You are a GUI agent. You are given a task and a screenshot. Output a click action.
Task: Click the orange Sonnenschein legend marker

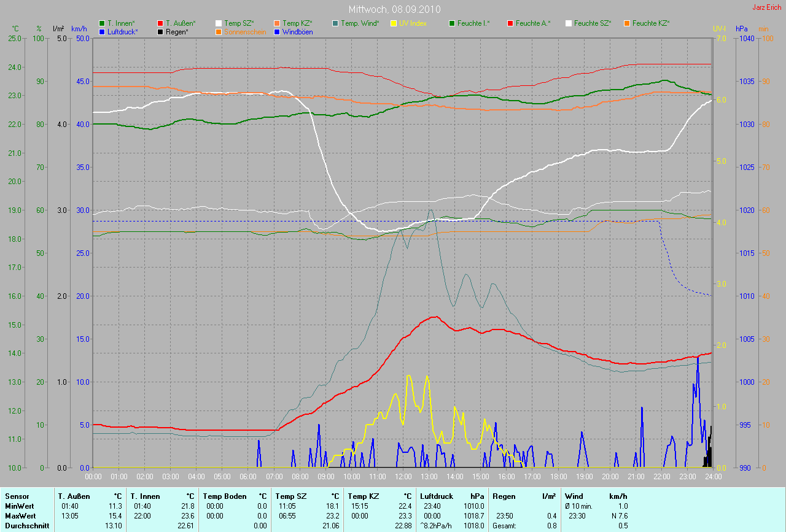coord(219,31)
